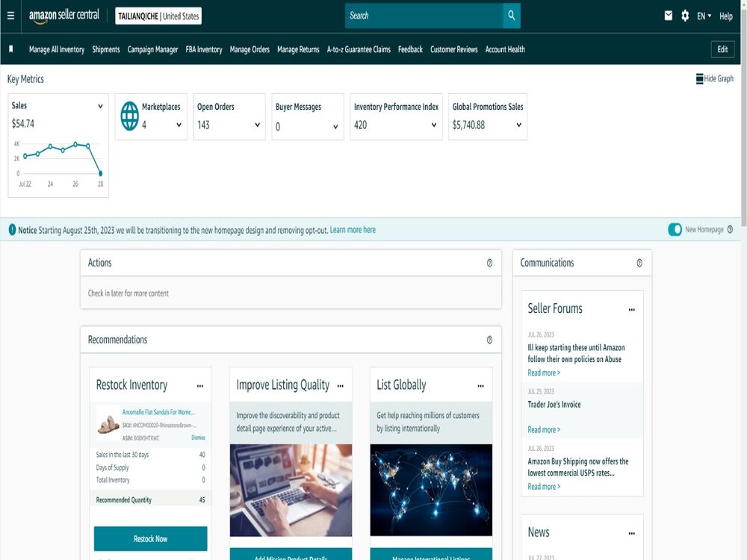The width and height of the screenshot is (747, 560).
Task: Open TAILIANQICHE United States account switcher
Action: tap(158, 16)
